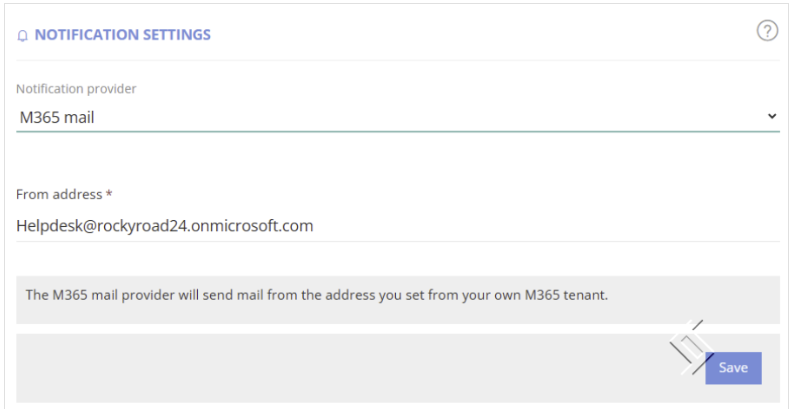Click the From address label

(x=59, y=195)
